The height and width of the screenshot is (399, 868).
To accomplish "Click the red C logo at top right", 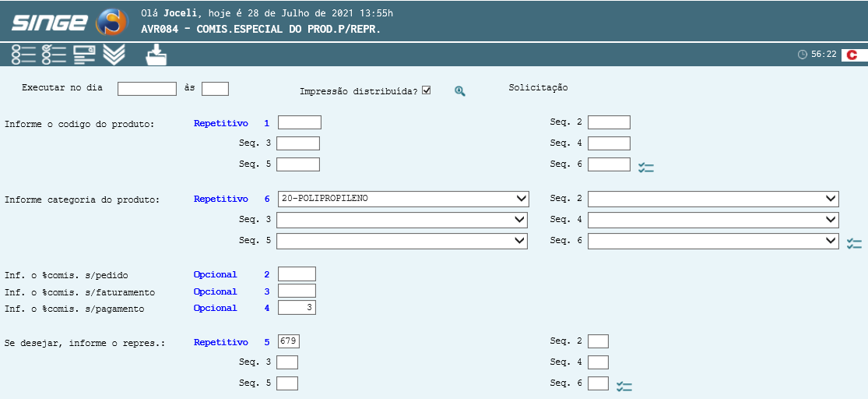I will [852, 55].
